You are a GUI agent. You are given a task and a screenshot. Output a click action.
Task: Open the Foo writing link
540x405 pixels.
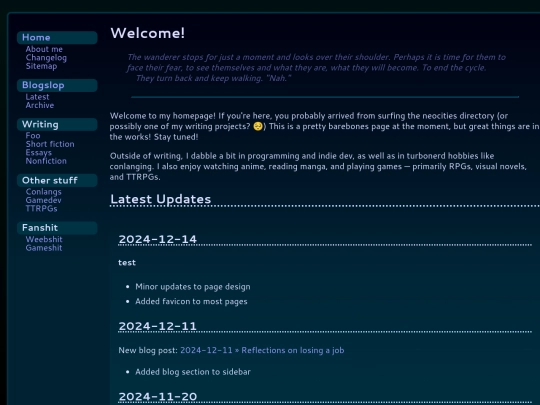tap(33, 136)
